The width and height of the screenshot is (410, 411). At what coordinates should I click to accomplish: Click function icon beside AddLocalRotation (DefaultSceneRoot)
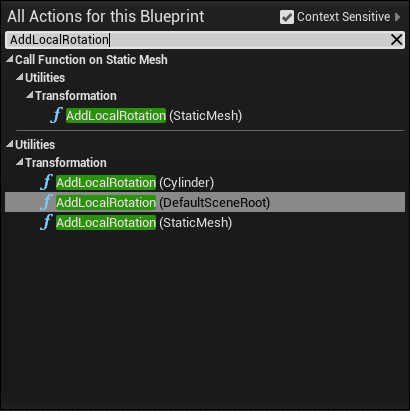(x=46, y=202)
